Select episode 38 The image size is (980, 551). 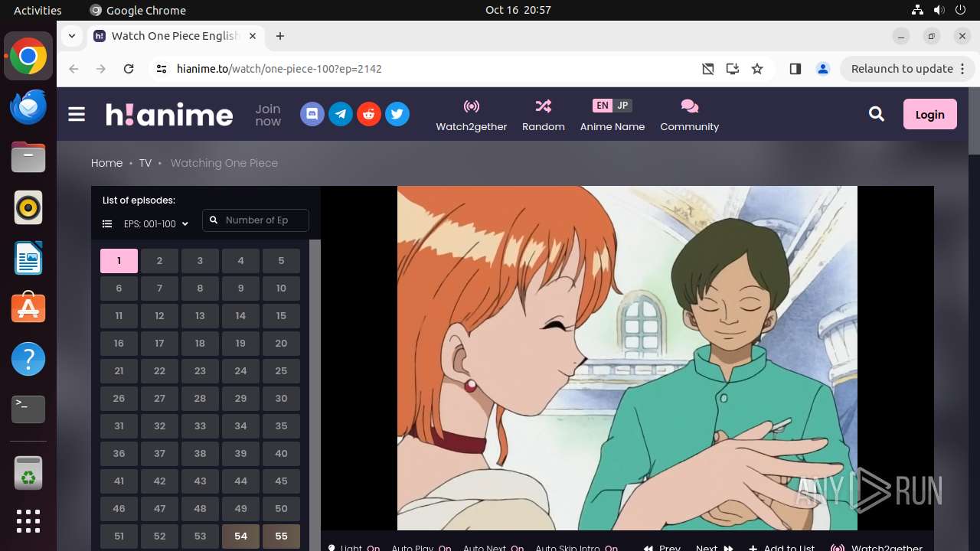click(x=200, y=454)
